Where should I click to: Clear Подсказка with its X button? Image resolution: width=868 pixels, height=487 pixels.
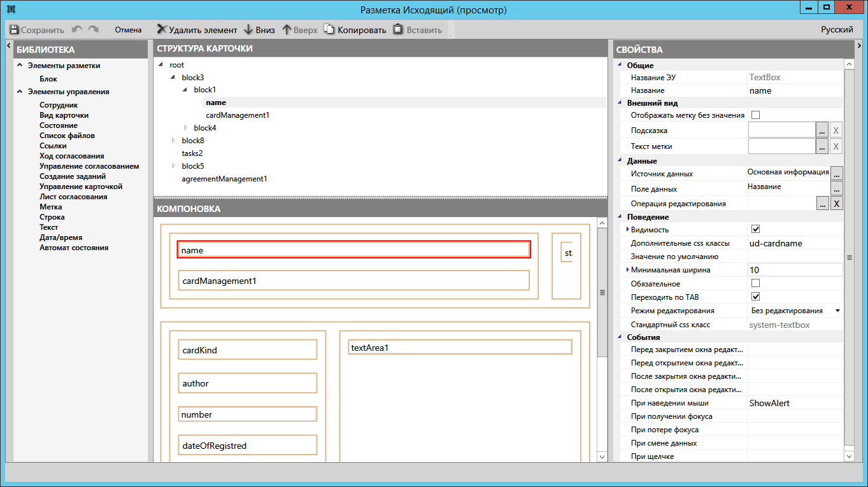click(x=836, y=131)
